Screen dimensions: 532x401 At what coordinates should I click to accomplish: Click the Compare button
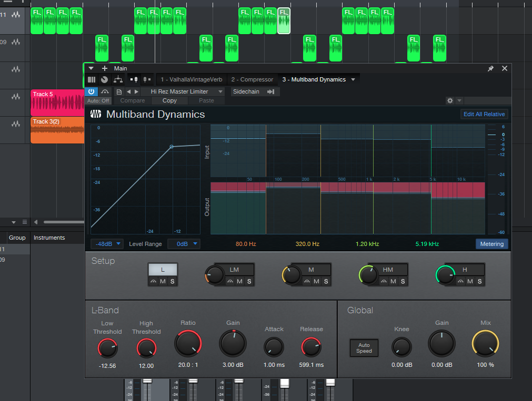pyautogui.click(x=132, y=101)
